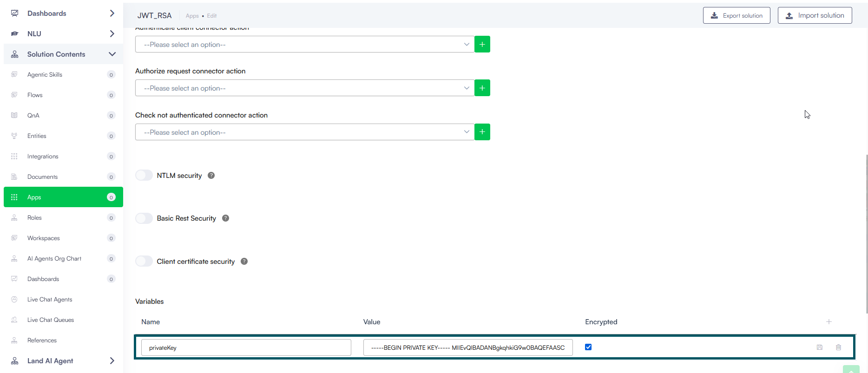Image resolution: width=868 pixels, height=373 pixels.
Task: Click the Entities sidebar icon
Action: (14, 136)
